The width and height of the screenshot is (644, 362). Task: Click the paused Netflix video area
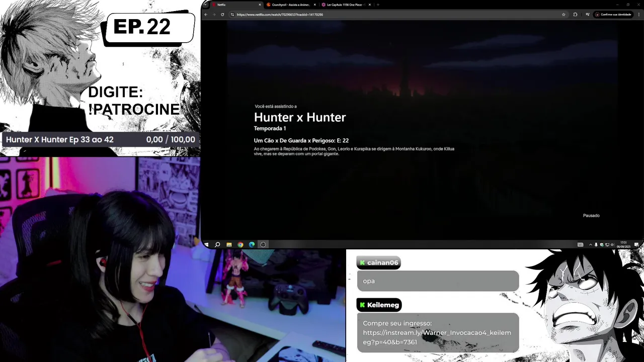tap(422, 130)
